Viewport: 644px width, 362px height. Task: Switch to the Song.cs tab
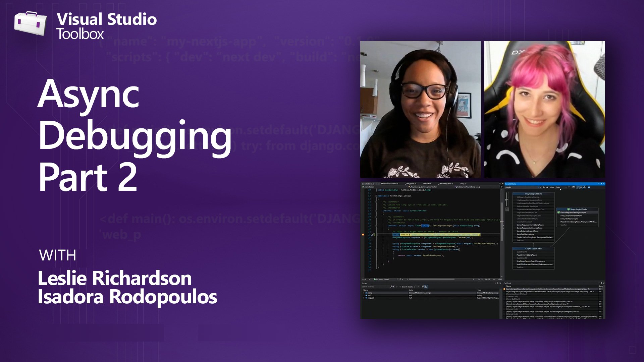(x=463, y=184)
